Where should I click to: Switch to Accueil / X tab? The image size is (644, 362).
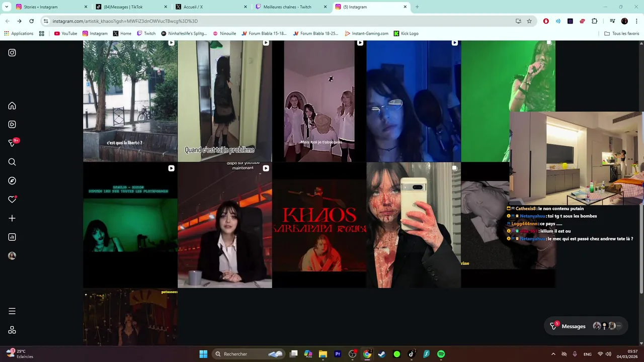click(212, 7)
